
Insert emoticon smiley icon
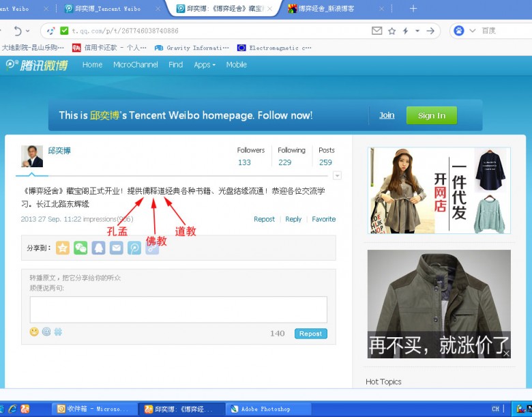(x=34, y=332)
